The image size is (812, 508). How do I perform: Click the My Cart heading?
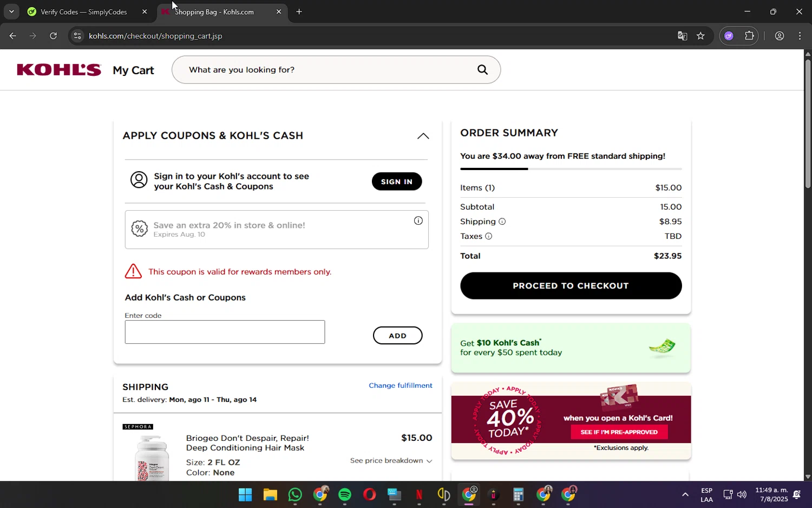[134, 70]
